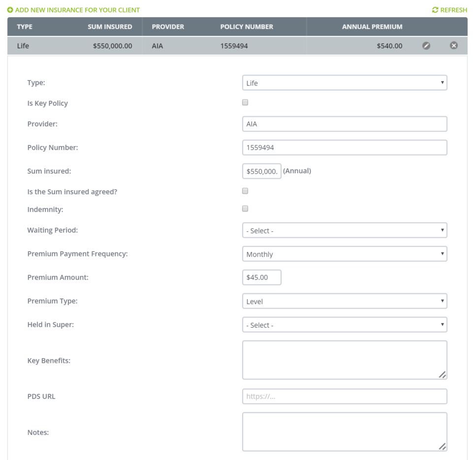Open the Premium Type dropdown
This screenshot has height=460, width=476.
point(344,301)
